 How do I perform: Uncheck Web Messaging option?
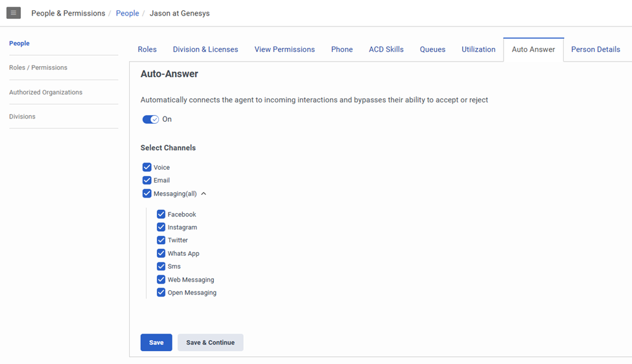tap(161, 280)
